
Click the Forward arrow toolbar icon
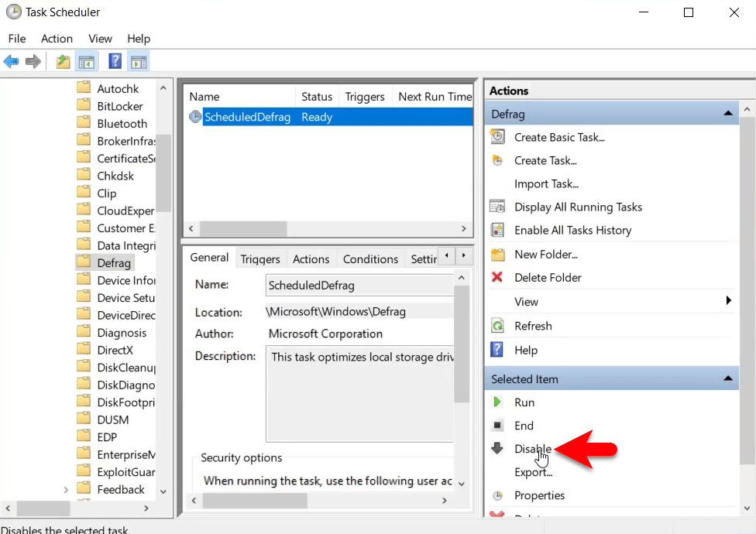33,62
